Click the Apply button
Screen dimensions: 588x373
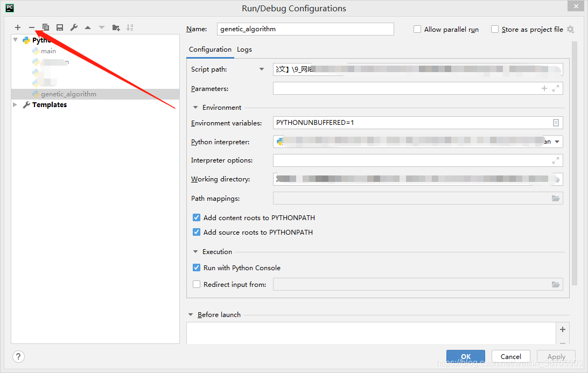(x=556, y=356)
